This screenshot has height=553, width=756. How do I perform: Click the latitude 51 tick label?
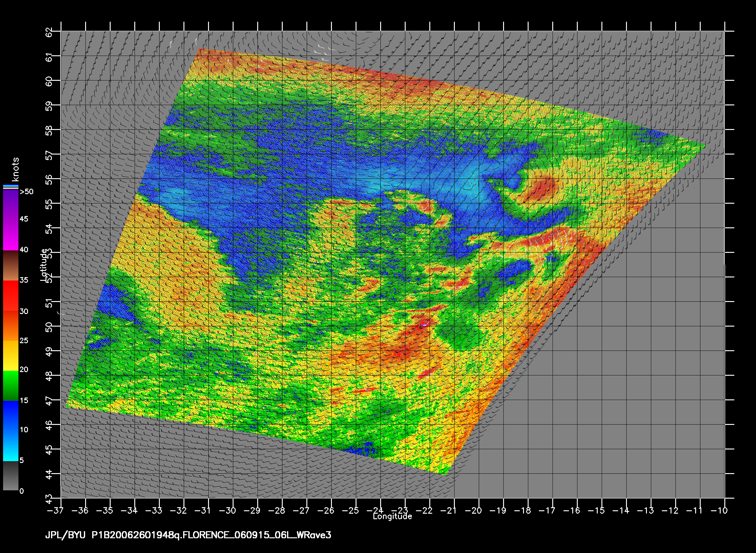49,303
